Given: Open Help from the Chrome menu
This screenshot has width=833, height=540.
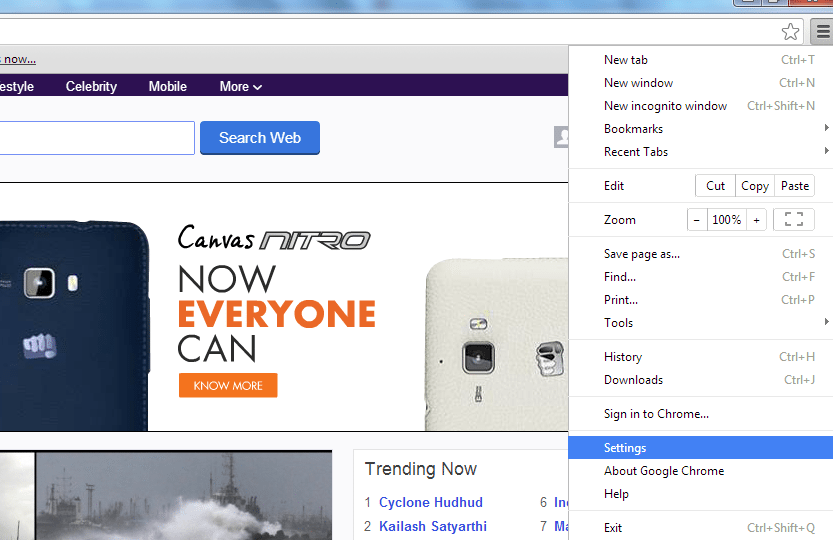Looking at the screenshot, I should tap(701, 494).
